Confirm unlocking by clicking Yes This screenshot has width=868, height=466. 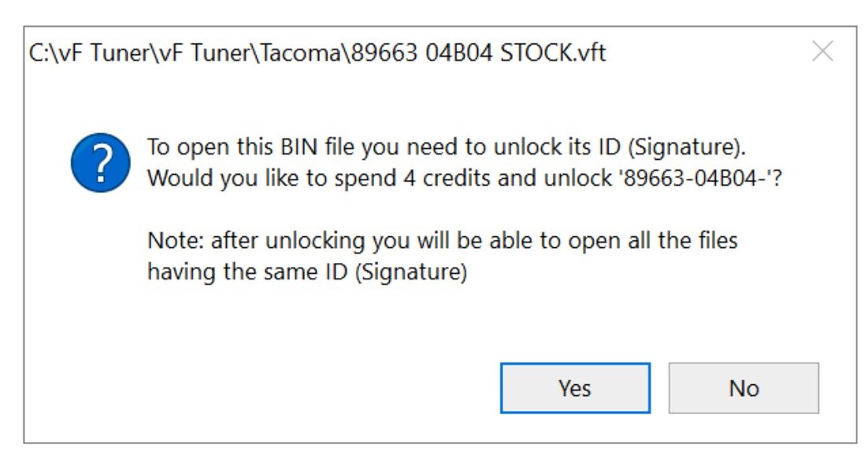[575, 388]
